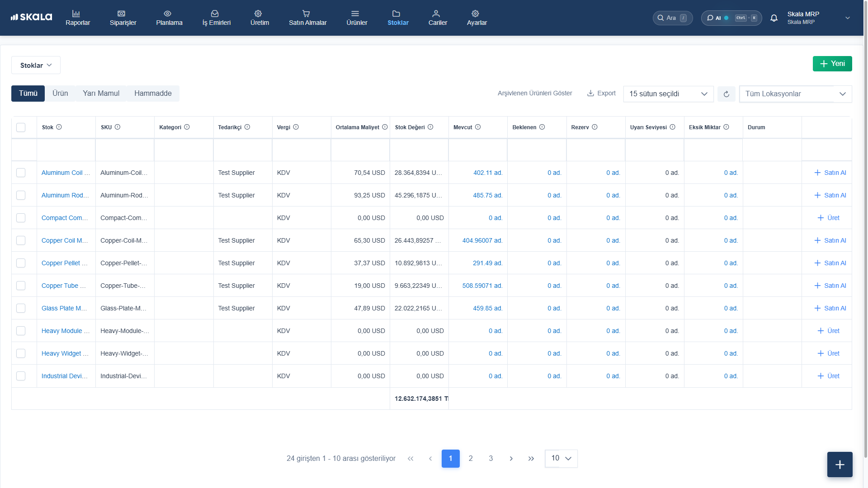The image size is (868, 488).
Task: Switch to the Hammadde tab
Action: point(153,94)
